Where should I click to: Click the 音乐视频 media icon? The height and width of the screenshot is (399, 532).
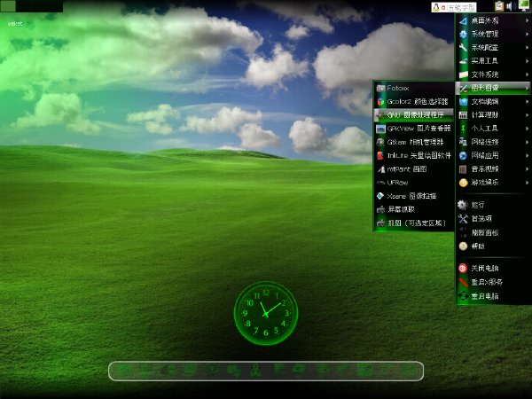click(463, 169)
